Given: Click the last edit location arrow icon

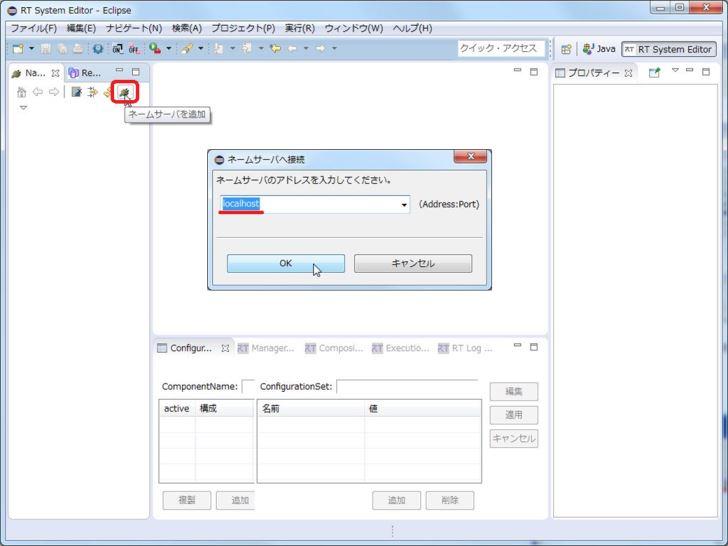Looking at the screenshot, I should 275,48.
